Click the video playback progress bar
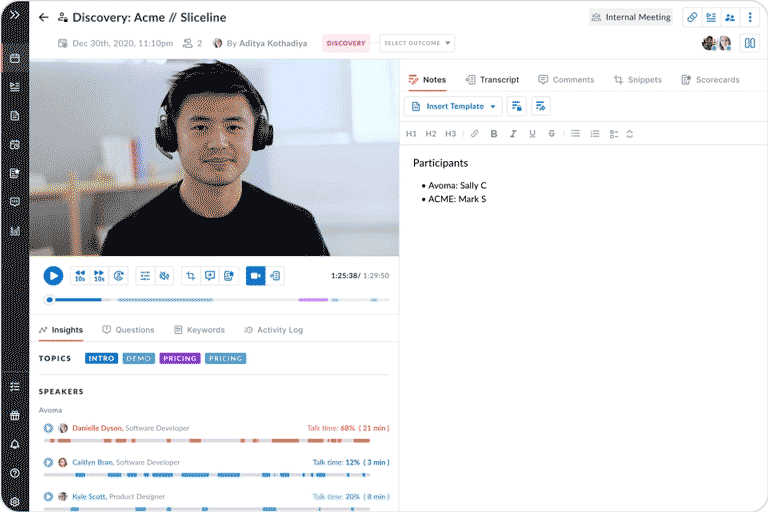This screenshot has height=512, width=768. 218,299
